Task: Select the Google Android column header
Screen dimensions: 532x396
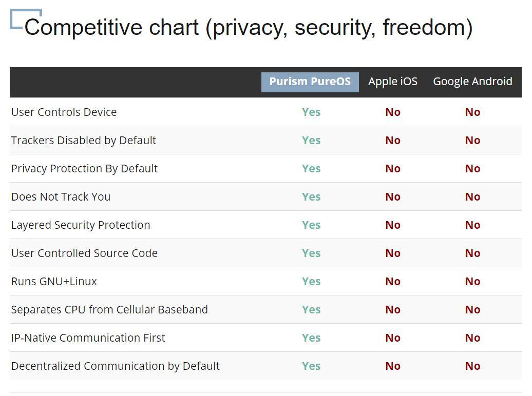Action: [472, 82]
